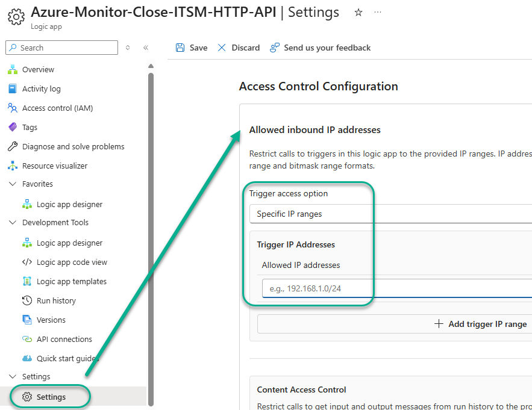Image resolution: width=532 pixels, height=410 pixels.
Task: Collapse the Favorites section
Action: 12,185
